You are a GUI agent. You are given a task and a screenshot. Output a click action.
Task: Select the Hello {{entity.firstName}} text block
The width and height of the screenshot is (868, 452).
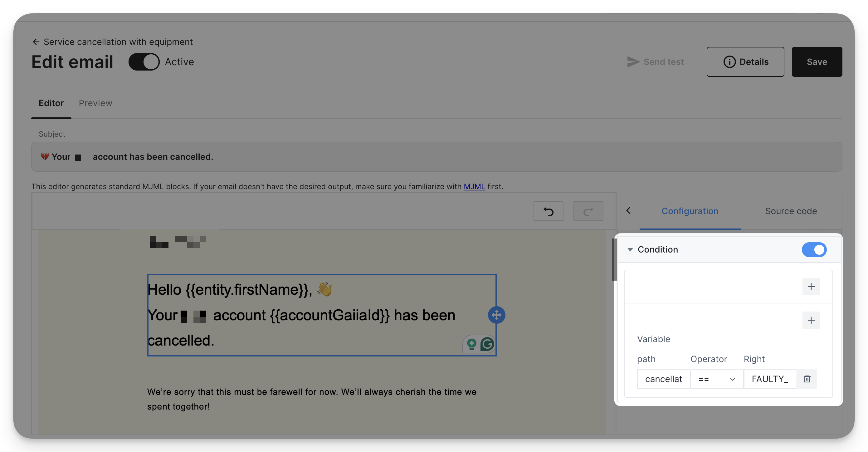(x=321, y=315)
